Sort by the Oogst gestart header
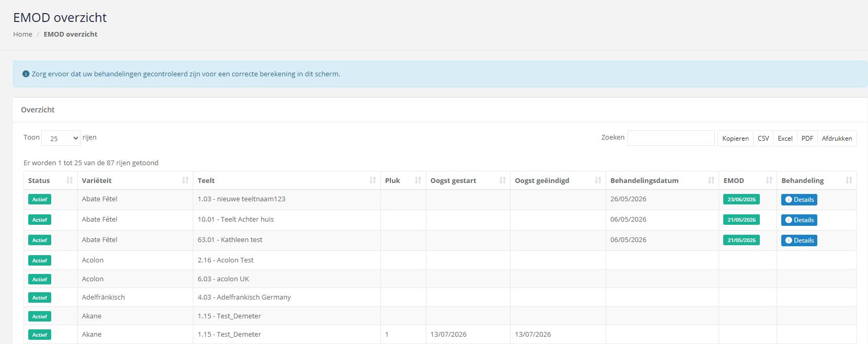 click(468, 180)
